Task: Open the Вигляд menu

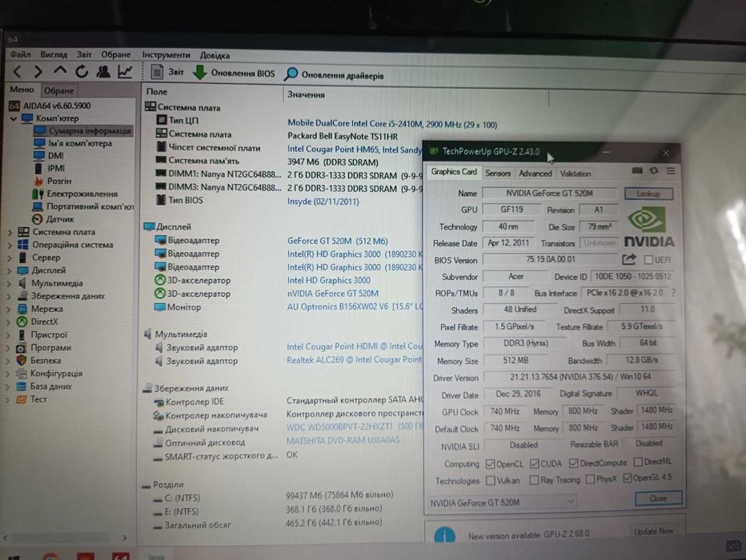Action: pyautogui.click(x=54, y=54)
